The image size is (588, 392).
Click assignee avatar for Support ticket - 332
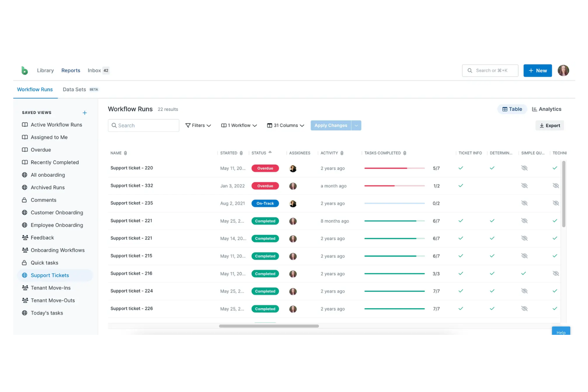[x=293, y=186]
